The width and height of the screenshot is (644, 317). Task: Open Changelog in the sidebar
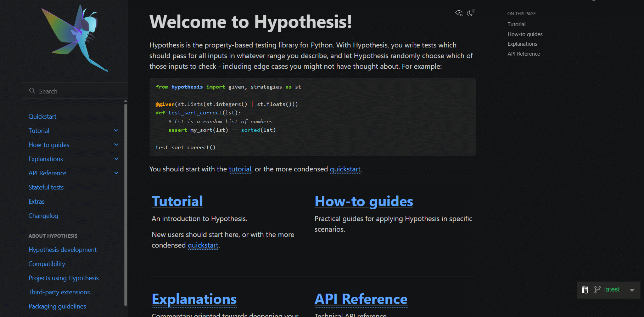[x=43, y=216]
